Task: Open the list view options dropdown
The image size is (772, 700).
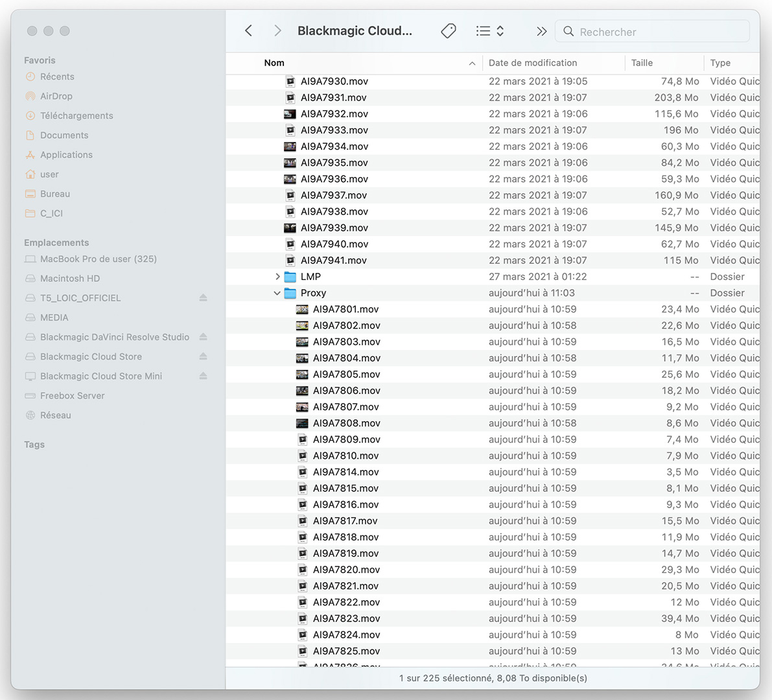Action: 489,31
